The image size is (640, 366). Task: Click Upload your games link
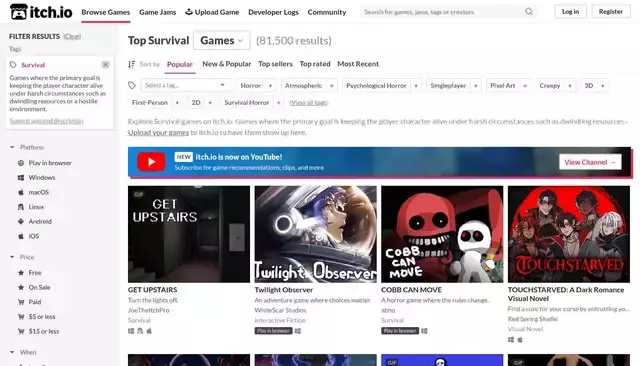tap(158, 132)
